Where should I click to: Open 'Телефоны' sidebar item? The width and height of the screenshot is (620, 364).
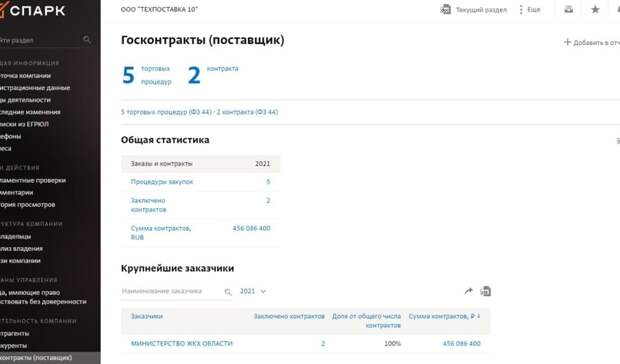[11, 136]
